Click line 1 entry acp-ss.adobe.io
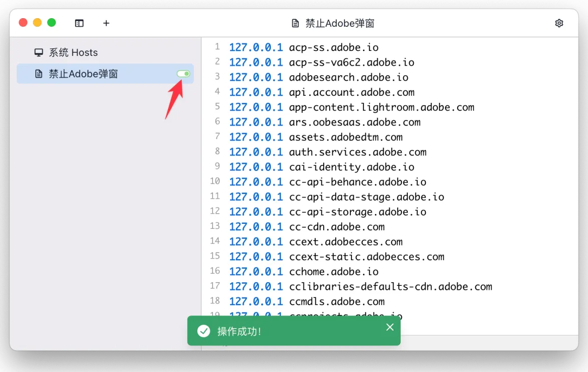Screen dimensions: 588x372 [333, 47]
